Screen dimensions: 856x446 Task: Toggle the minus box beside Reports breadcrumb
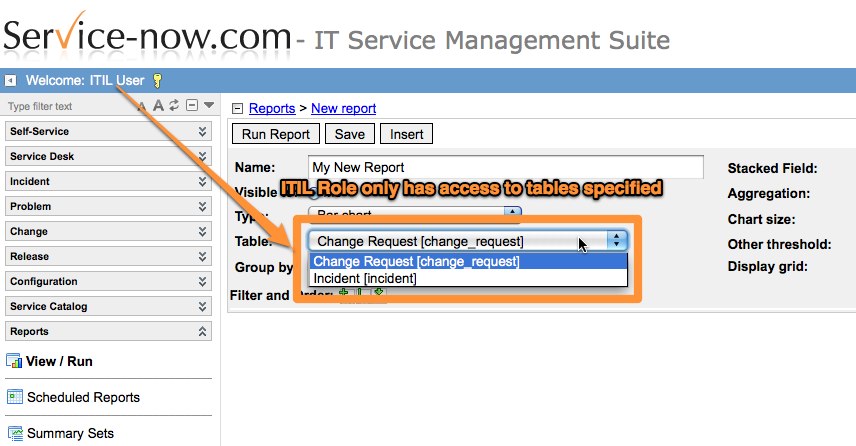point(238,109)
